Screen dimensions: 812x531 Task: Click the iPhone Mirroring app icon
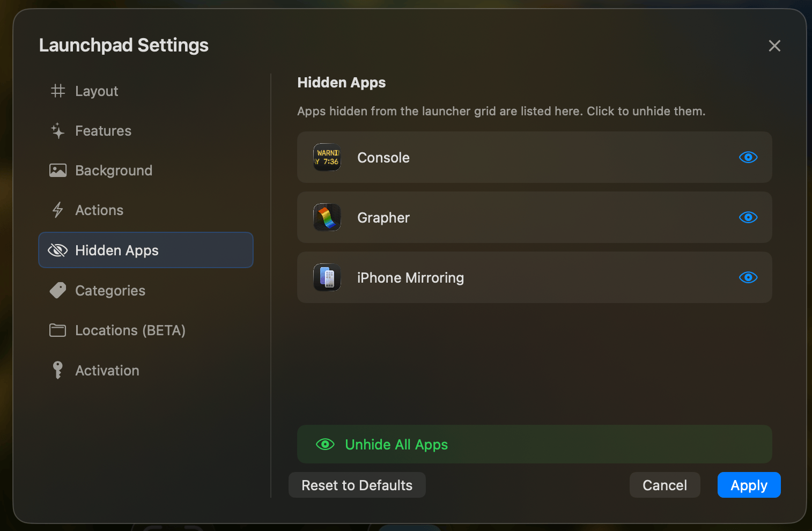327,277
